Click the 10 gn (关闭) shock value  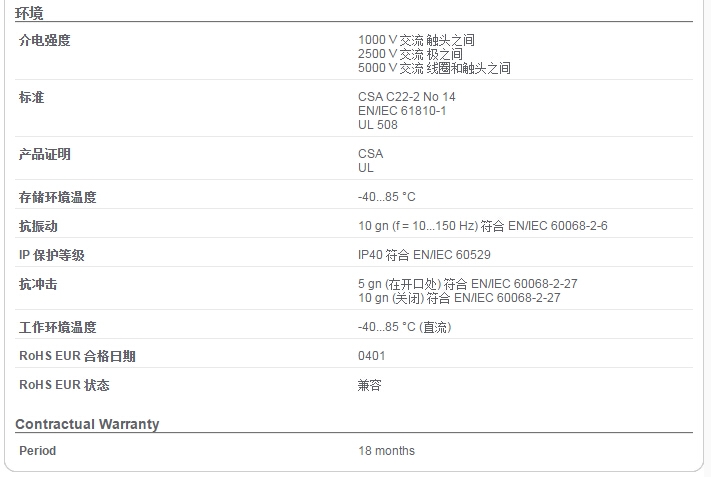(x=459, y=298)
